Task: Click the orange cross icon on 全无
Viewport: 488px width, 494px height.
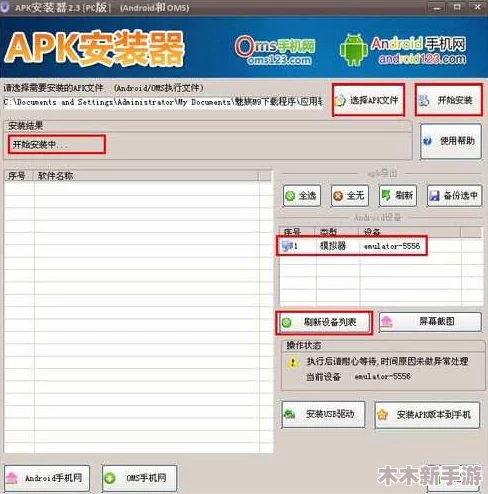Action: click(338, 196)
